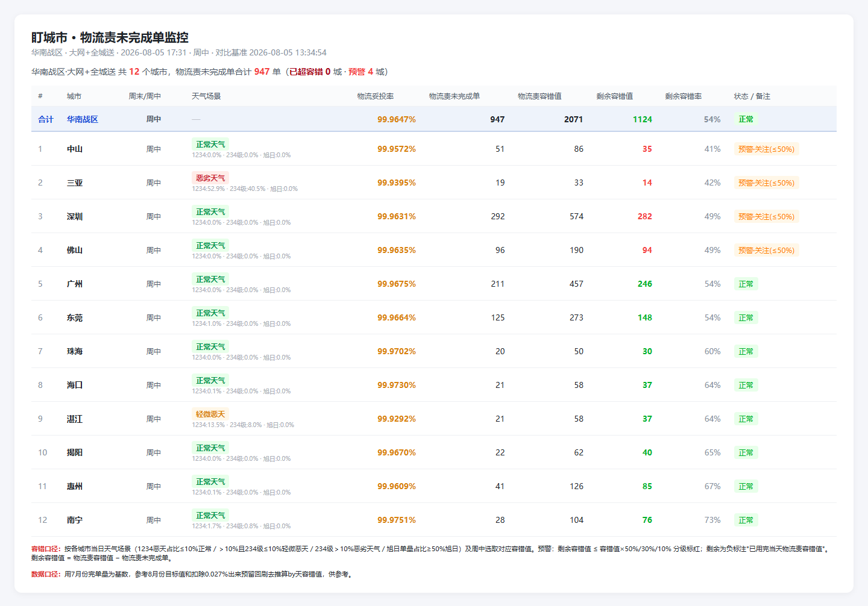Select the city name 珠海
The image size is (868, 606).
pyautogui.click(x=75, y=351)
